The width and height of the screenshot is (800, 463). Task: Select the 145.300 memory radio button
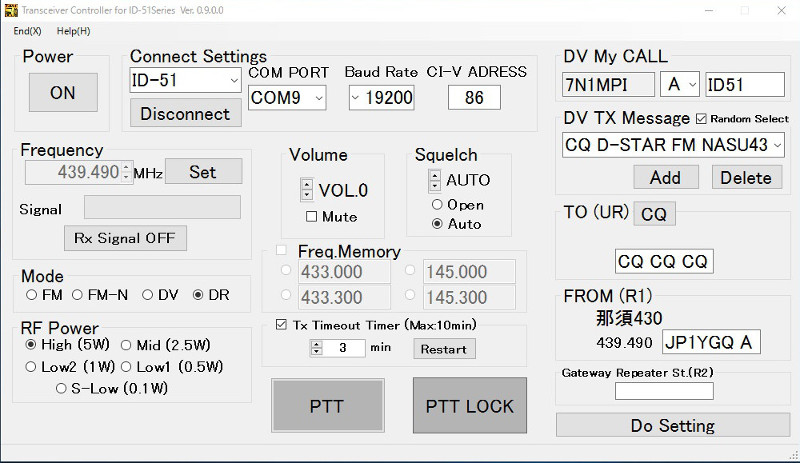pos(410,294)
